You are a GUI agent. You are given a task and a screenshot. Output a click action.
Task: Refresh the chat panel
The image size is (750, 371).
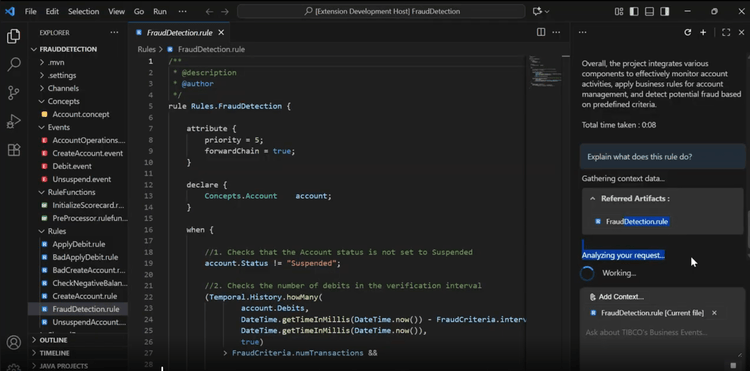pos(687,33)
